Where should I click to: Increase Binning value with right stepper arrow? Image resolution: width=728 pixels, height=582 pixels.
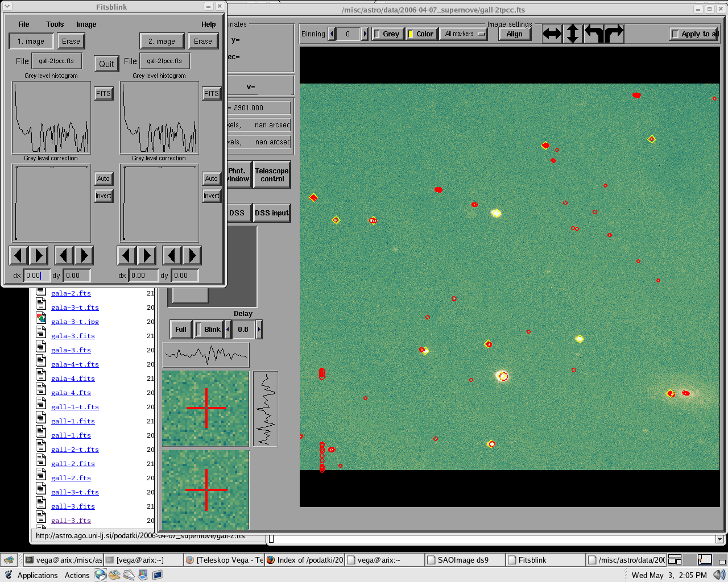(x=365, y=34)
